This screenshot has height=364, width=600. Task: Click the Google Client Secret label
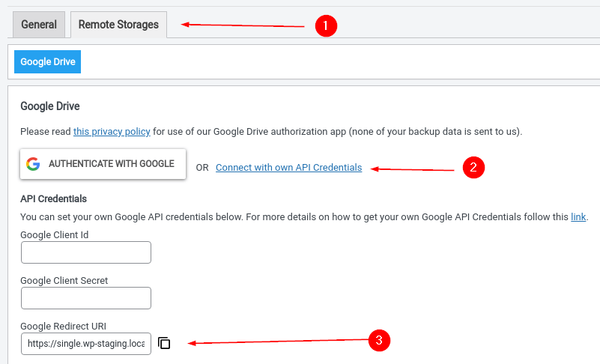click(x=64, y=281)
